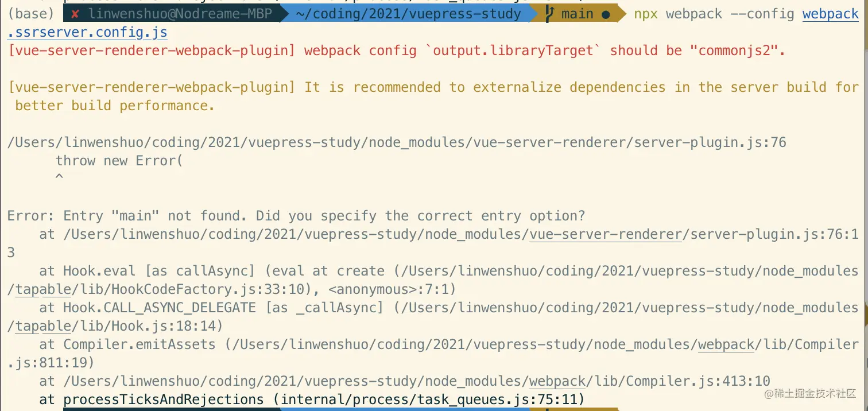Click the yellow "It is recommended to externalize" warning
The width and height of the screenshot is (868, 411).
[x=433, y=87]
